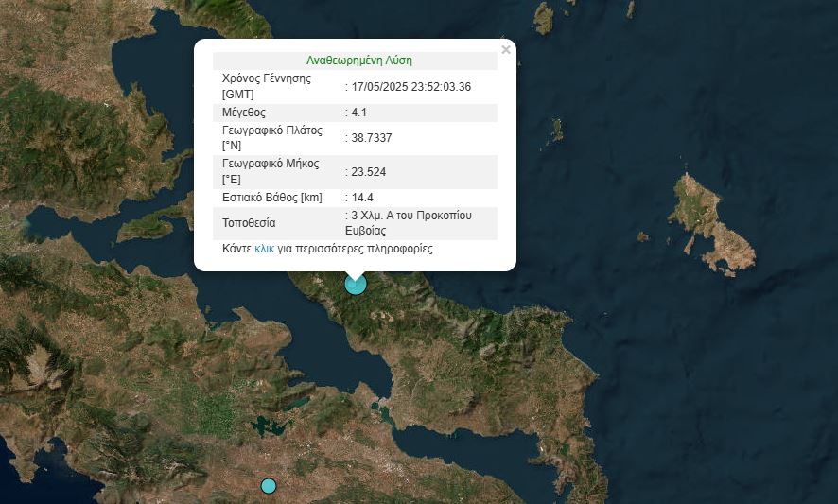Select the focal depth value 14.4
Viewport: 838px width, 504px height.
pos(362,198)
